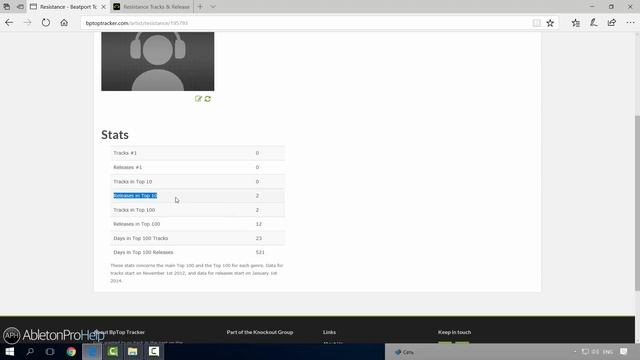Close the Resistance - Beatport tab

[x=103, y=7]
